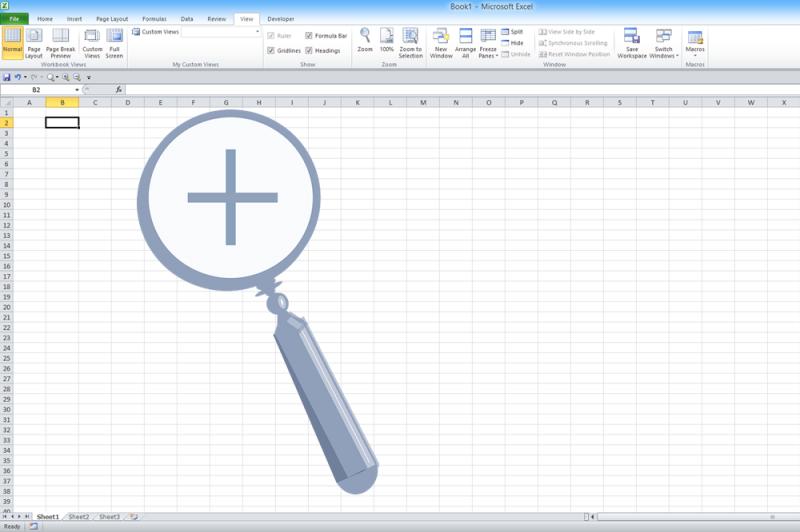
Task: Click the Split window button
Action: 513,32
